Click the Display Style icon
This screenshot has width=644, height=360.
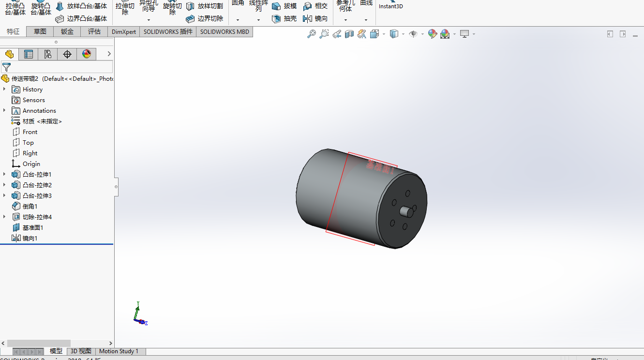pyautogui.click(x=394, y=34)
